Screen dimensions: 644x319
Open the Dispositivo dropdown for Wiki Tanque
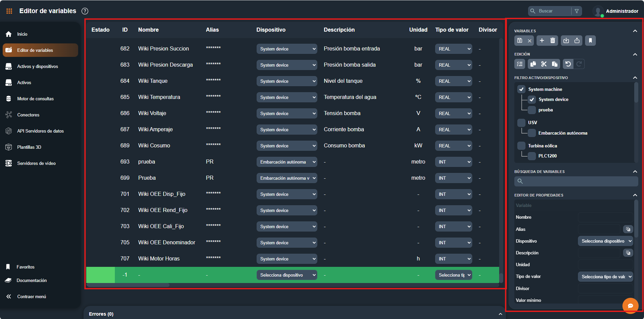(287, 81)
